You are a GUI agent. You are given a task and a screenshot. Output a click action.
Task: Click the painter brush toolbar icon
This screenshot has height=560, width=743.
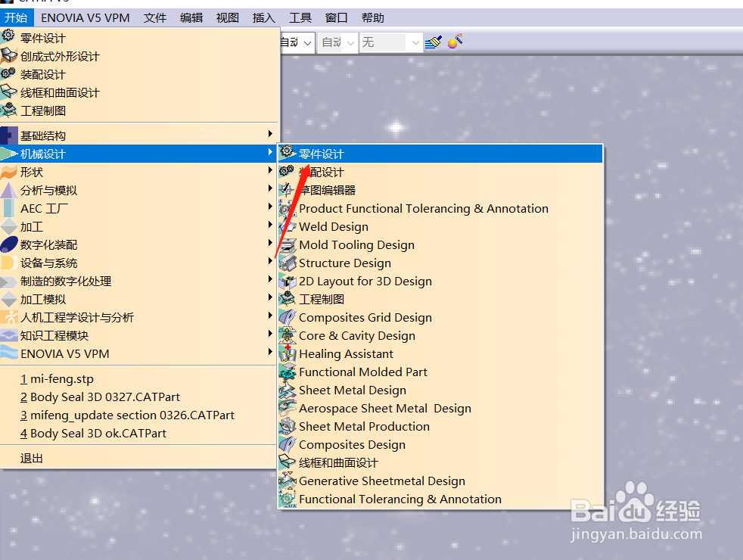point(433,42)
